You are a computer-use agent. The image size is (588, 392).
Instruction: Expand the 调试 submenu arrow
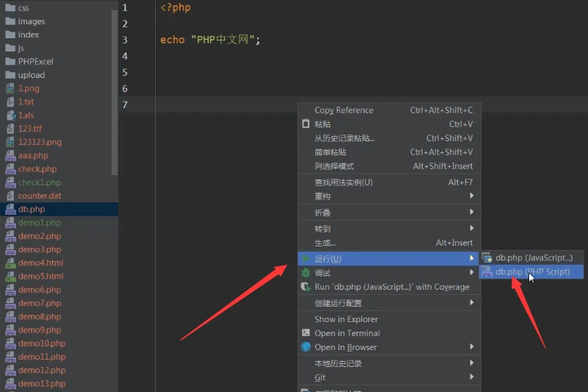point(472,272)
